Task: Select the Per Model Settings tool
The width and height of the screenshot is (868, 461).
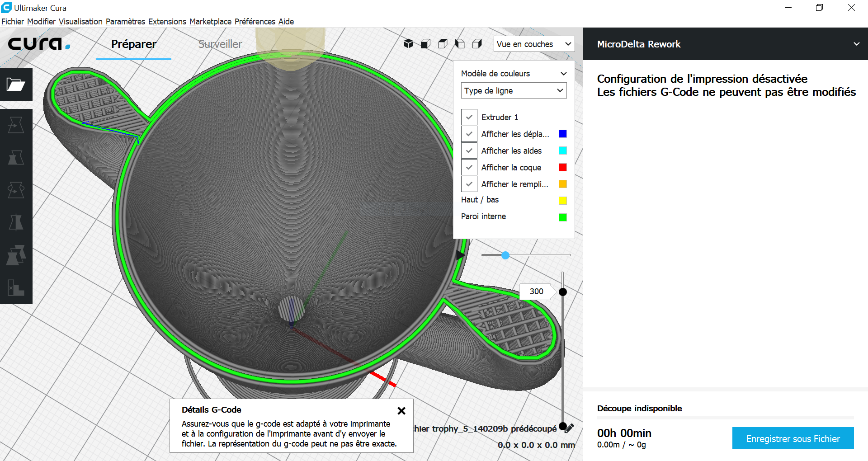Action: click(x=16, y=255)
